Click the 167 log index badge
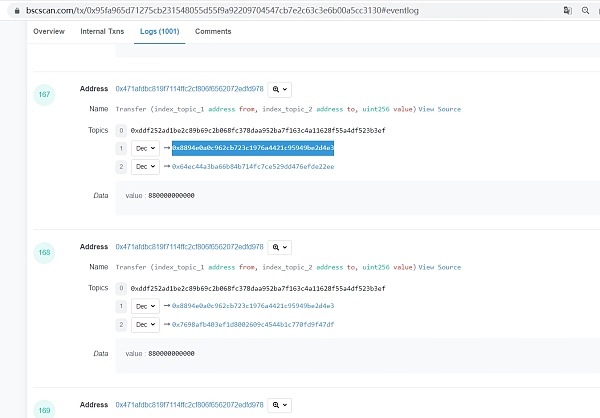This screenshot has height=418, width=600. coord(45,94)
